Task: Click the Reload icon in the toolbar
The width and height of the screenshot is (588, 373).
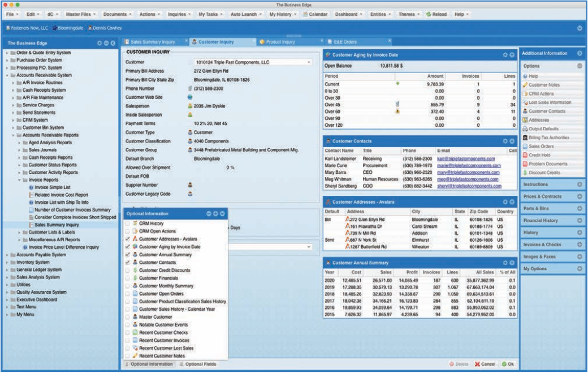Action: point(429,14)
